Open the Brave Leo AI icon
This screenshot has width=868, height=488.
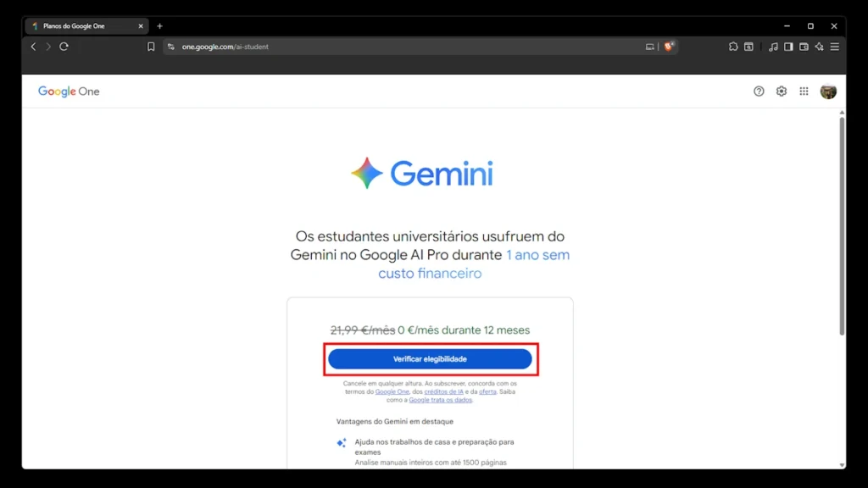click(x=820, y=47)
